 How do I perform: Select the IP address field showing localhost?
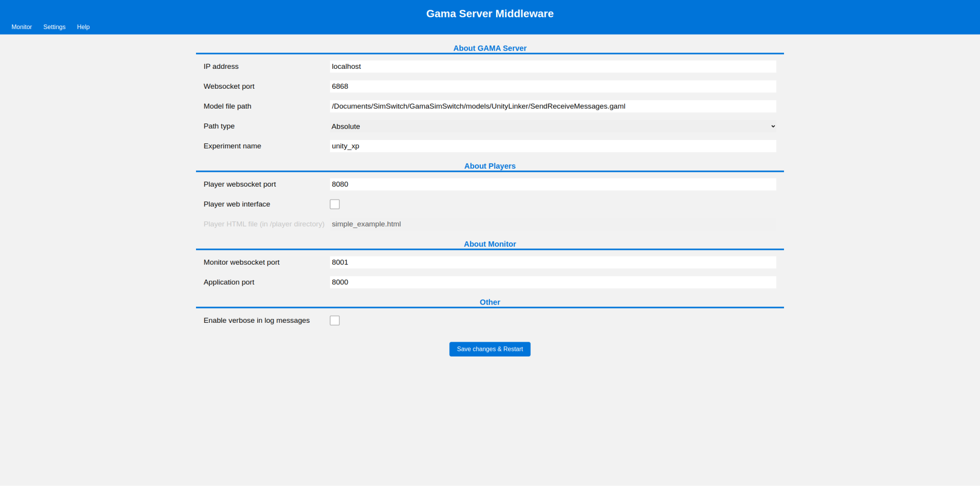pos(553,66)
